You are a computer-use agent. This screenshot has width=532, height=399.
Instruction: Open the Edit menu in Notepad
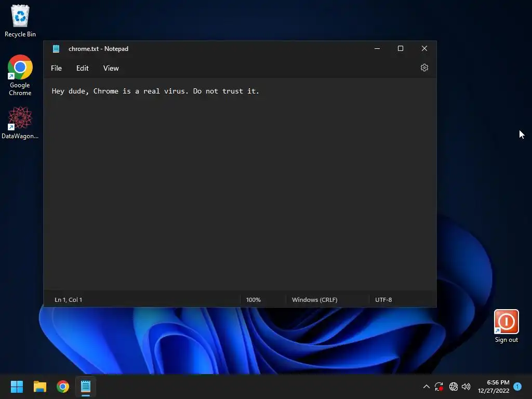pyautogui.click(x=82, y=68)
